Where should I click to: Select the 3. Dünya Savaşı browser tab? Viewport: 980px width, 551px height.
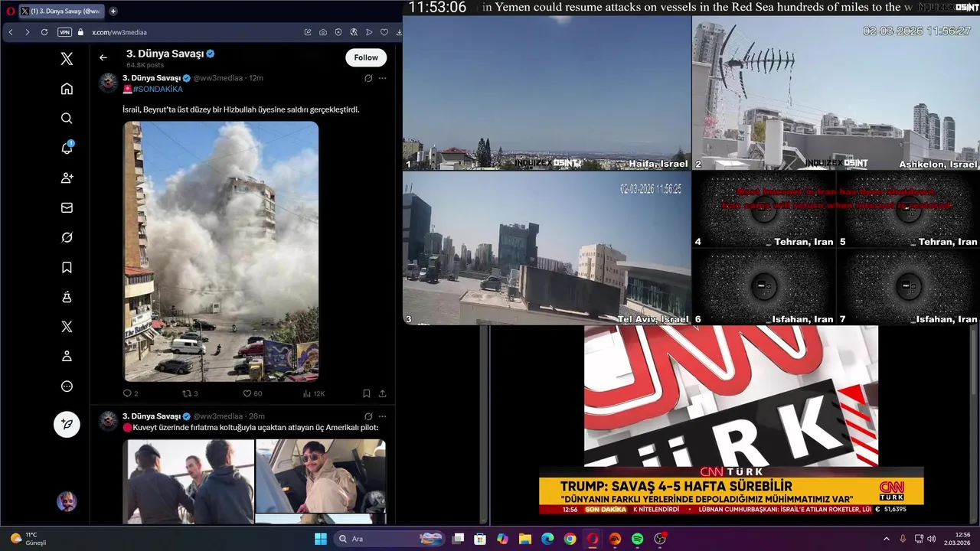click(x=62, y=11)
